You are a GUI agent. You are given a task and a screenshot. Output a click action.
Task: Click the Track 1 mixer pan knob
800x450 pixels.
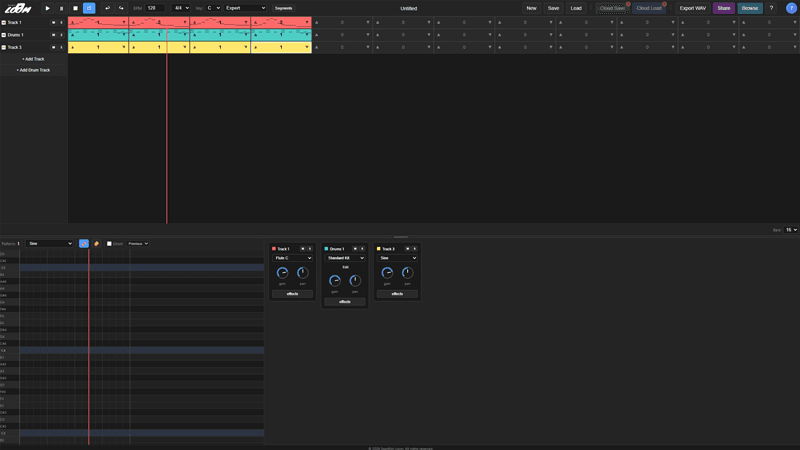pyautogui.click(x=303, y=273)
